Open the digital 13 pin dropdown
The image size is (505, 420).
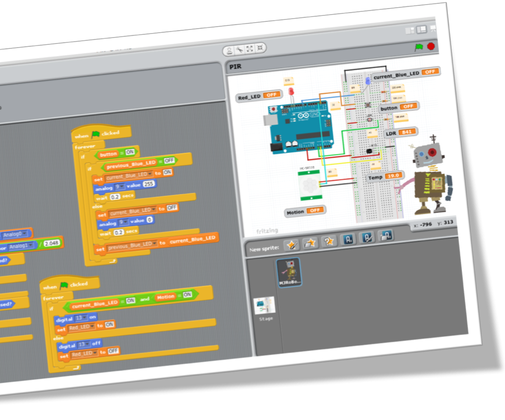(84, 317)
